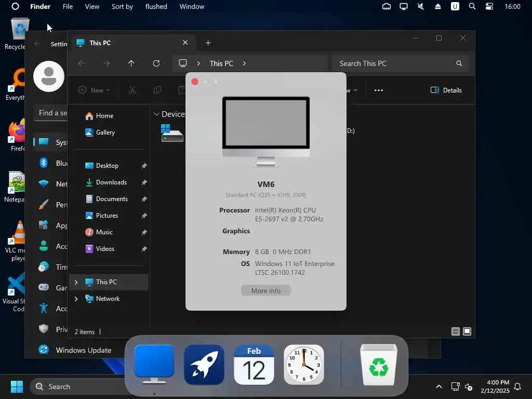This screenshot has width=532, height=399.
Task: Open the recycle bin in dock
Action: pos(379,365)
